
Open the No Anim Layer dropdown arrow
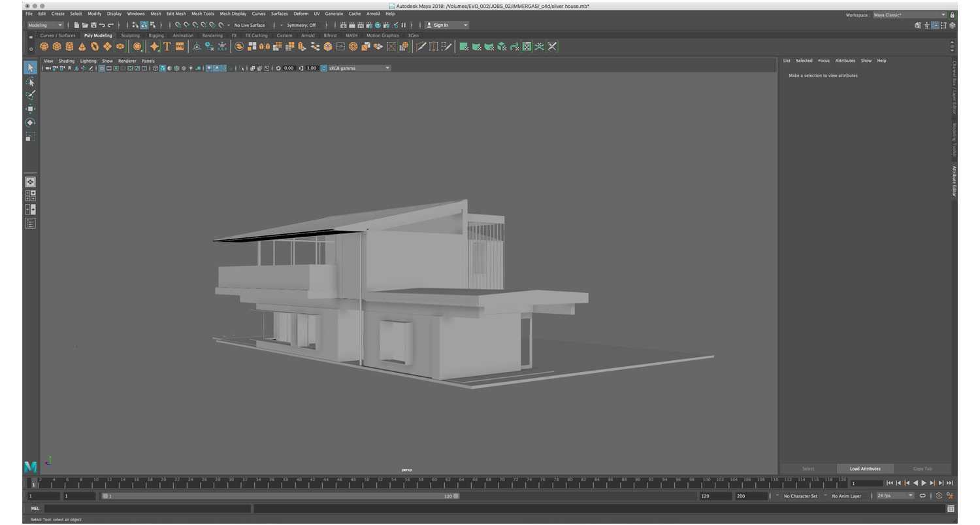click(x=826, y=496)
